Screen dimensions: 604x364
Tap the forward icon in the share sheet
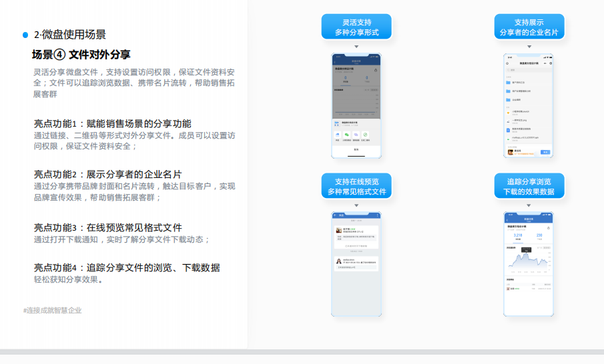[338, 135]
